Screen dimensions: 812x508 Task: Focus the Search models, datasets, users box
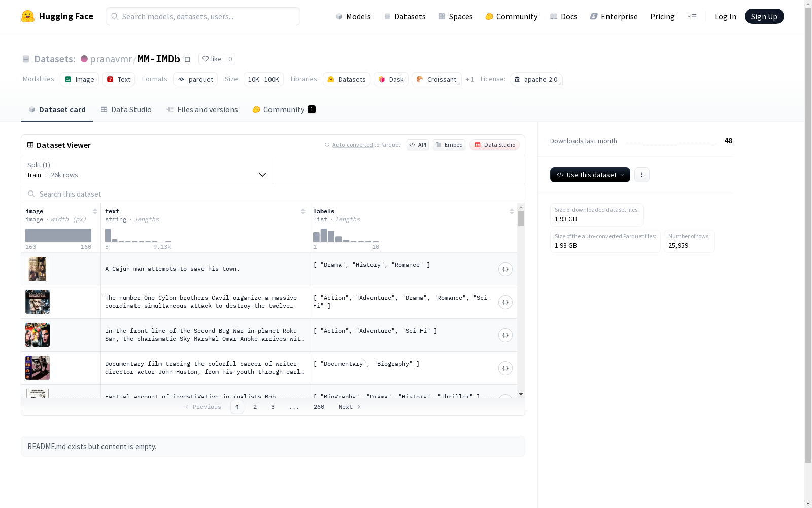pos(203,16)
